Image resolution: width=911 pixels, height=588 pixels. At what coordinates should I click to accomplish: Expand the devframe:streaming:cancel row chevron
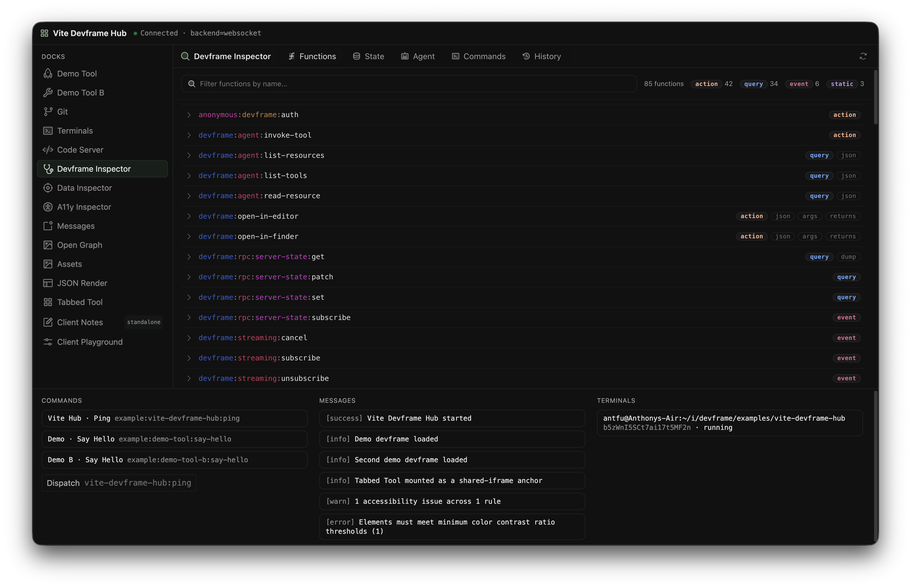tap(189, 338)
